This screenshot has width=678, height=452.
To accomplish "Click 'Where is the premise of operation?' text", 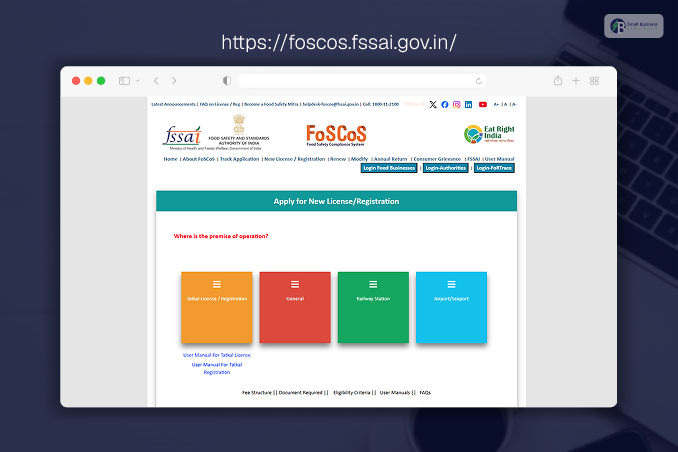I will (x=221, y=236).
